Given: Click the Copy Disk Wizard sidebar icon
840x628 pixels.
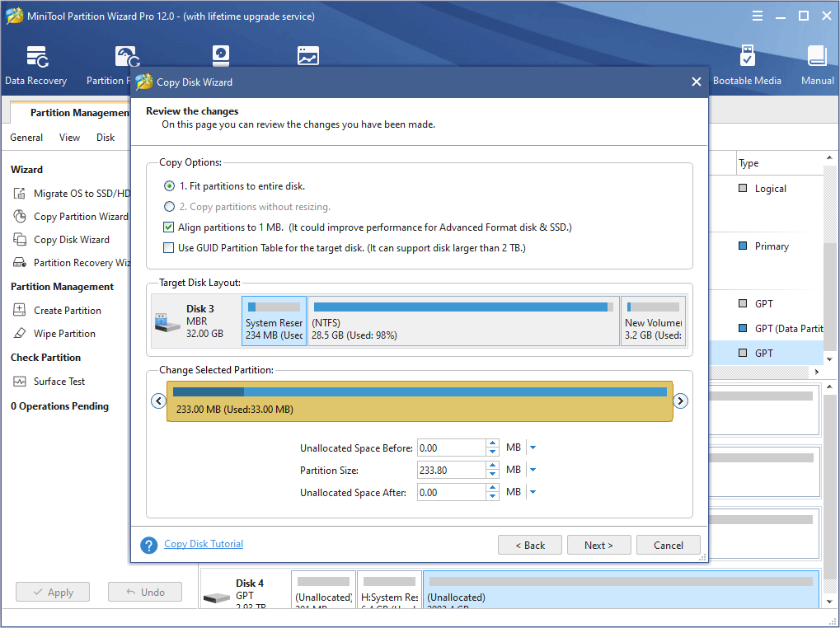Looking at the screenshot, I should click(19, 239).
